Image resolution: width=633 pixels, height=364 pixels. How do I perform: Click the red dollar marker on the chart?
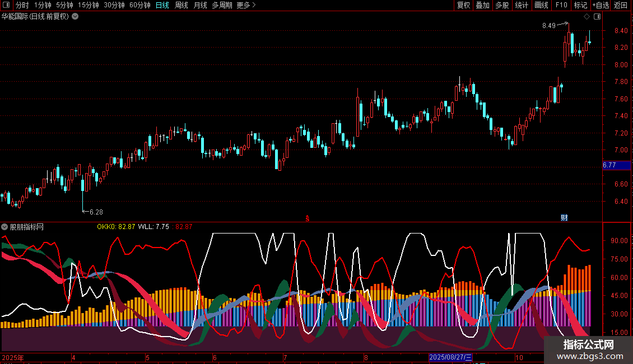[x=307, y=218]
